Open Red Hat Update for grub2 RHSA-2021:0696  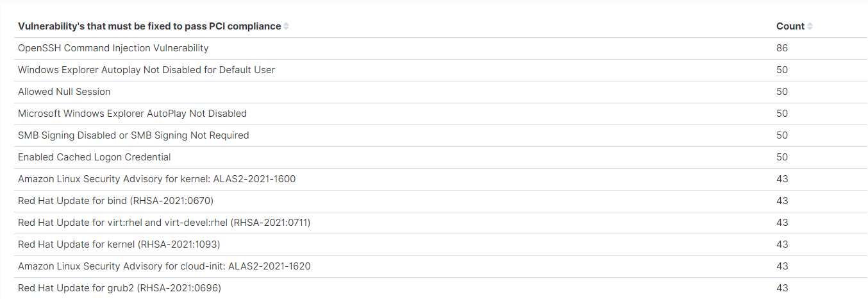[119, 288]
